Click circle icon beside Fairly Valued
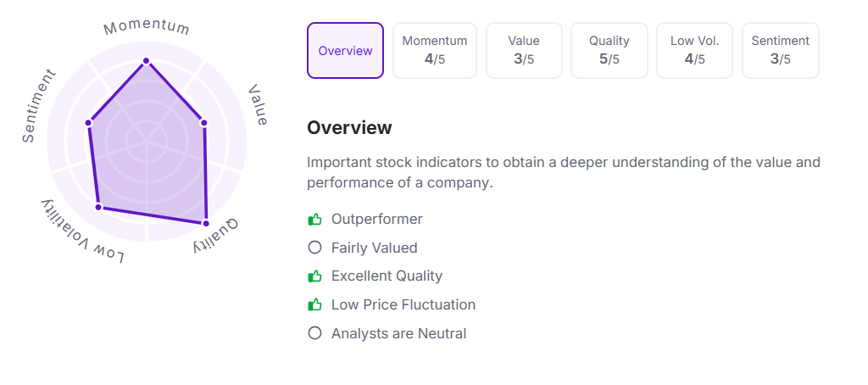868x385 pixels. (314, 248)
